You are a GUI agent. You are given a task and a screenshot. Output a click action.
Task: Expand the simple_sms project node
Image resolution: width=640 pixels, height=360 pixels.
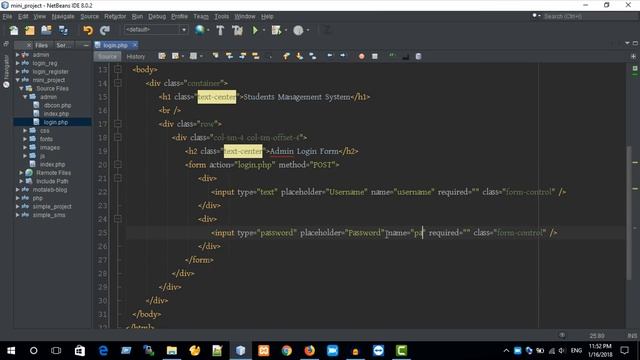[18, 215]
